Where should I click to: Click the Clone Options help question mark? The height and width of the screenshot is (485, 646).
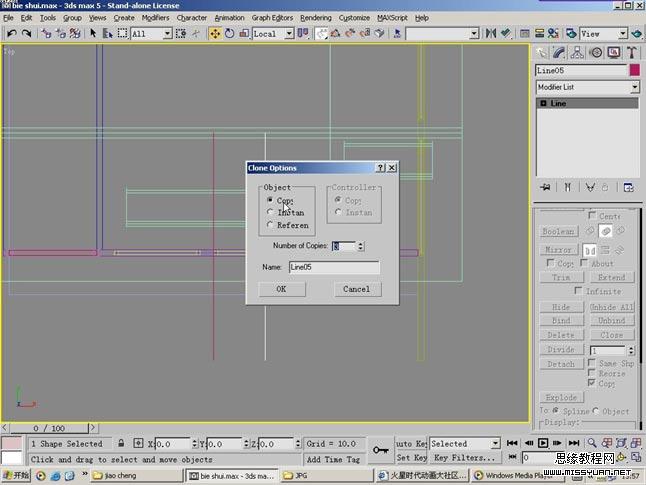[x=380, y=168]
